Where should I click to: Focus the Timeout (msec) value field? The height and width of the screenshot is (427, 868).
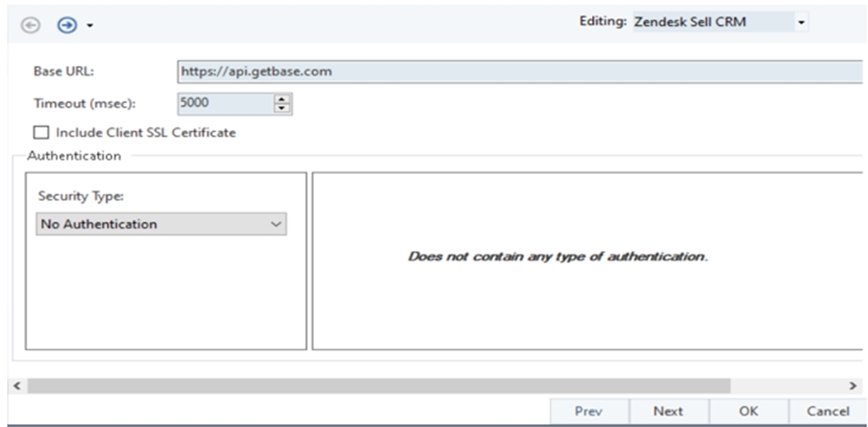[x=226, y=103]
